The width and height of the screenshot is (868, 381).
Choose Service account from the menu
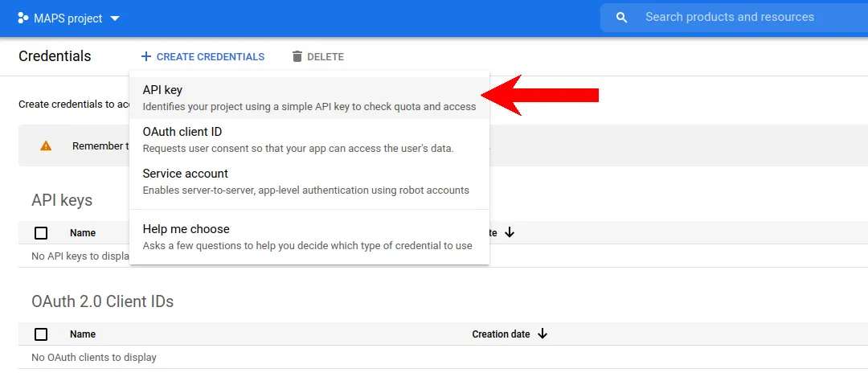tap(309, 182)
